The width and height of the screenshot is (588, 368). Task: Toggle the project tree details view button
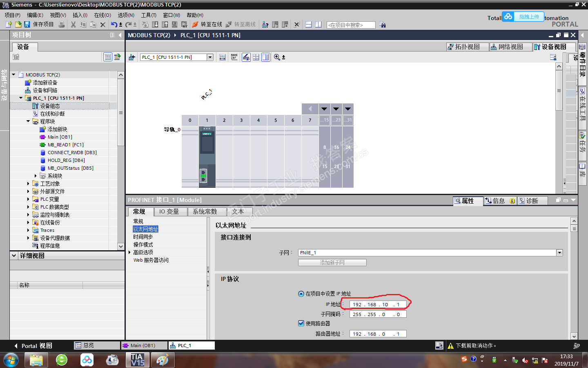(108, 57)
